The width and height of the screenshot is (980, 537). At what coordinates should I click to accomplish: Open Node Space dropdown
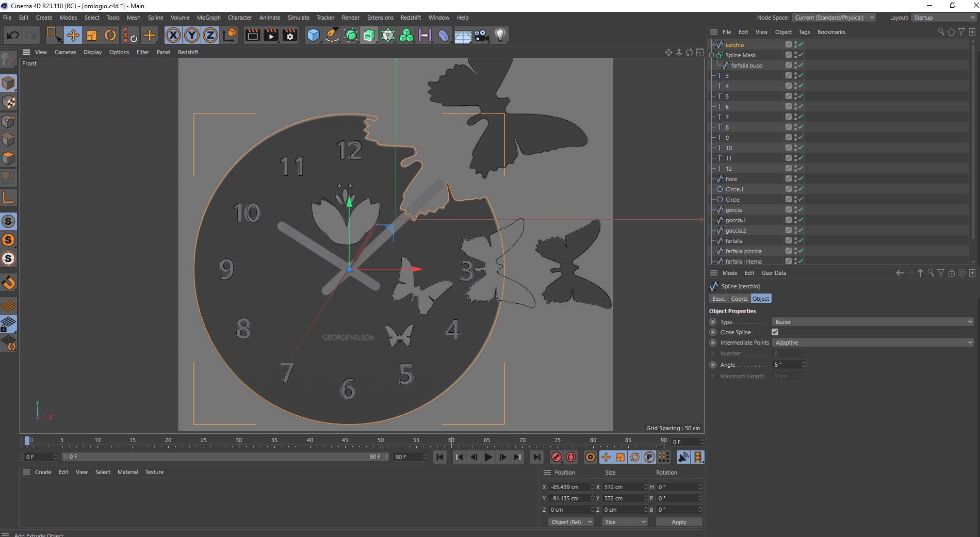(x=834, y=18)
